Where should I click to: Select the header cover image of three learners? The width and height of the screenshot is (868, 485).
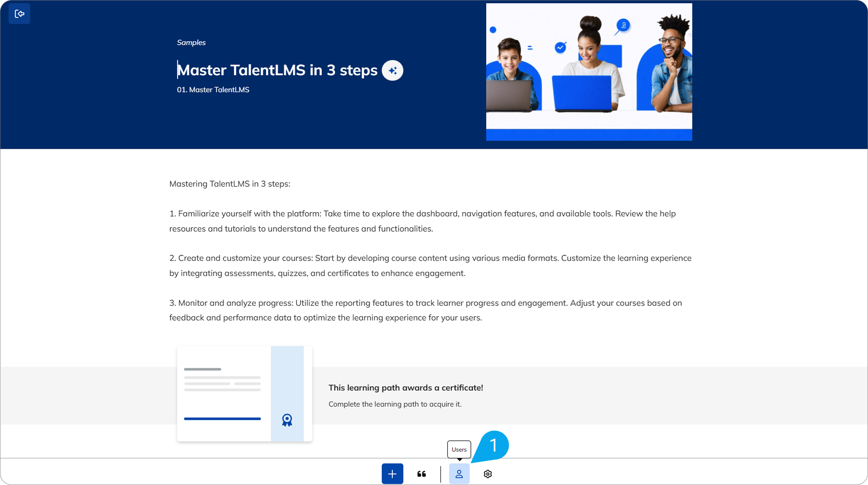pos(589,72)
